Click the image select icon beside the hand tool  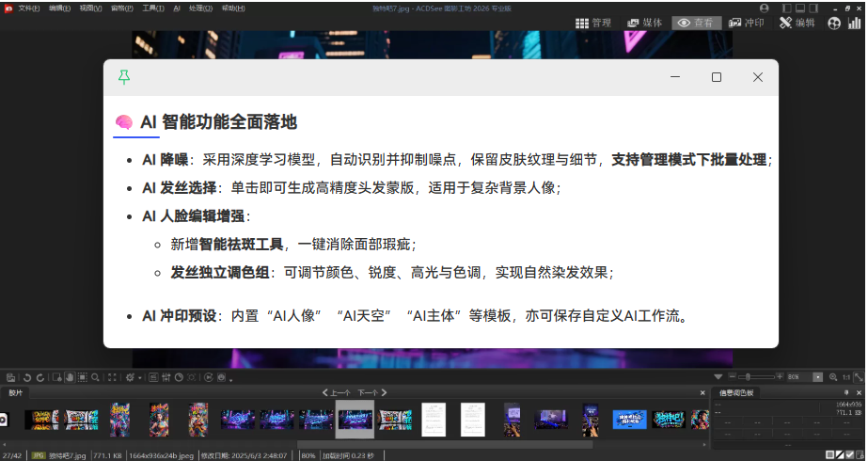(x=56, y=377)
